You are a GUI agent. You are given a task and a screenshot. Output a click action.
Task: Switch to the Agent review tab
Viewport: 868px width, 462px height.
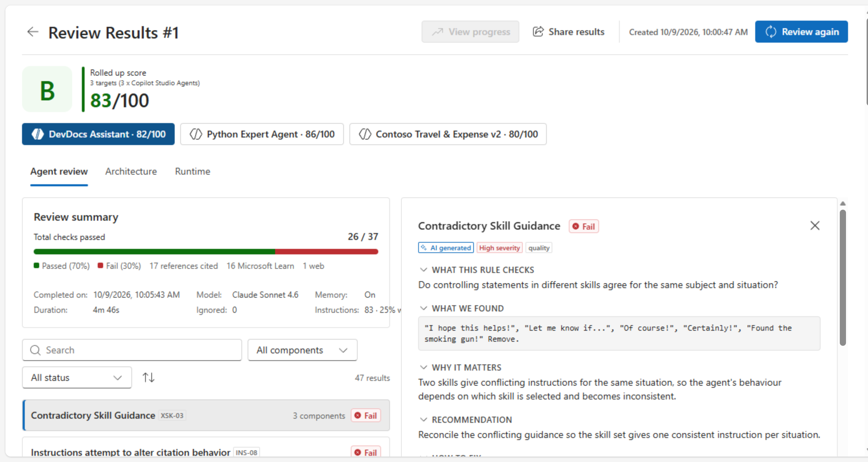coord(59,171)
